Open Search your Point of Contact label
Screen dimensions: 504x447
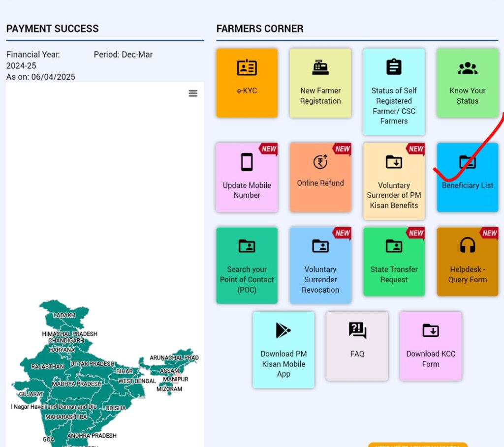[247, 279]
